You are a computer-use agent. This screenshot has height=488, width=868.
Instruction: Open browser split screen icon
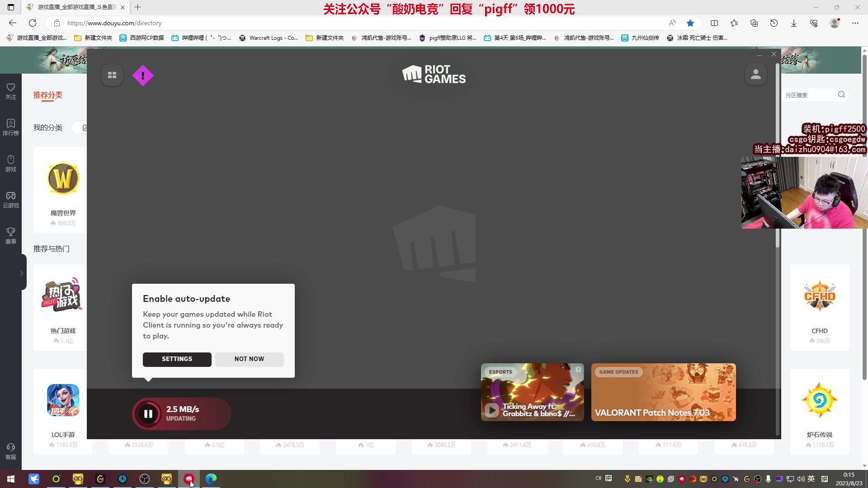714,23
